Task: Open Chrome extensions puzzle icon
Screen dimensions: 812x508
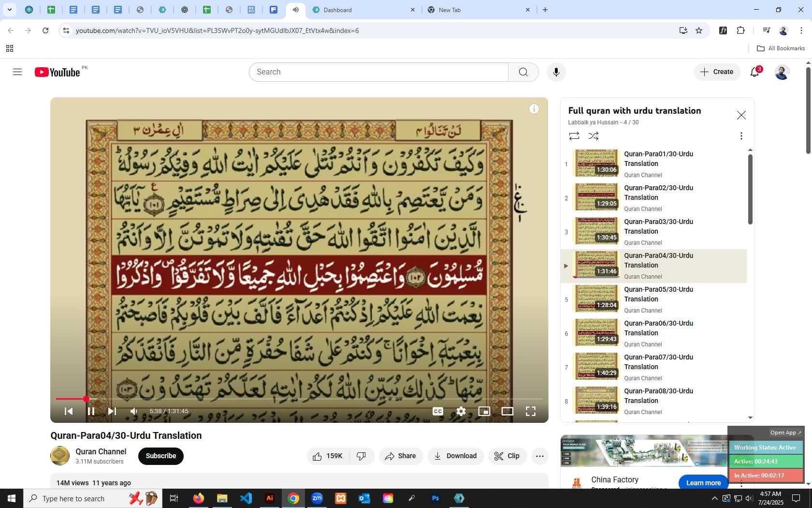Action: coord(740,30)
